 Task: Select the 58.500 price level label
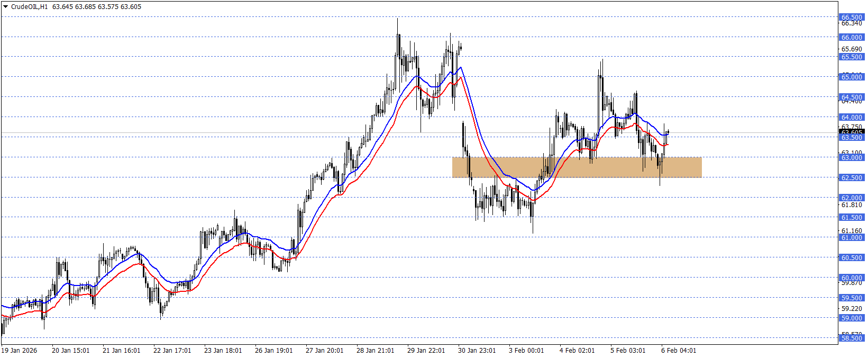tap(852, 338)
